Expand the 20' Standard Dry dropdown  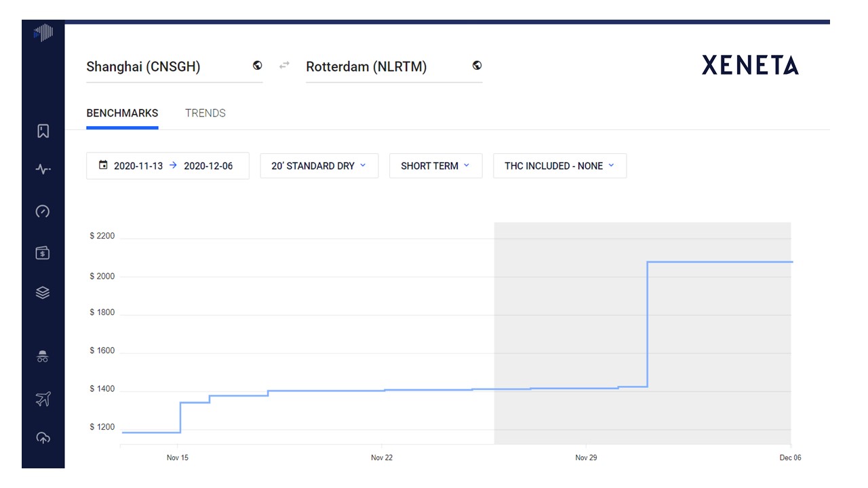[x=319, y=166]
